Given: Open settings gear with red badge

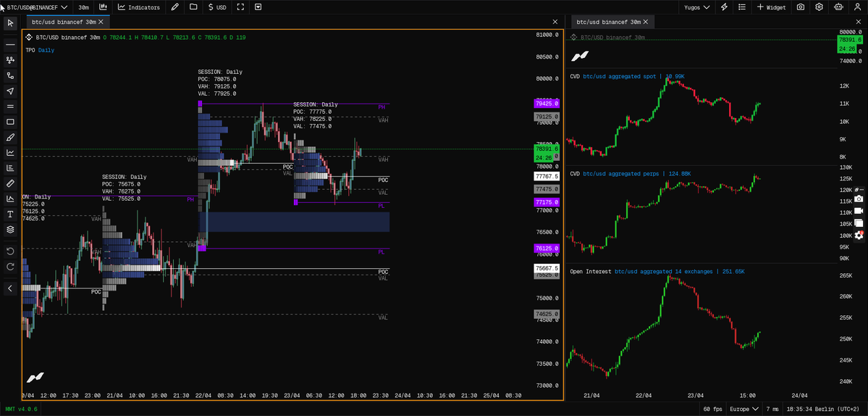Looking at the screenshot, I should tap(859, 235).
